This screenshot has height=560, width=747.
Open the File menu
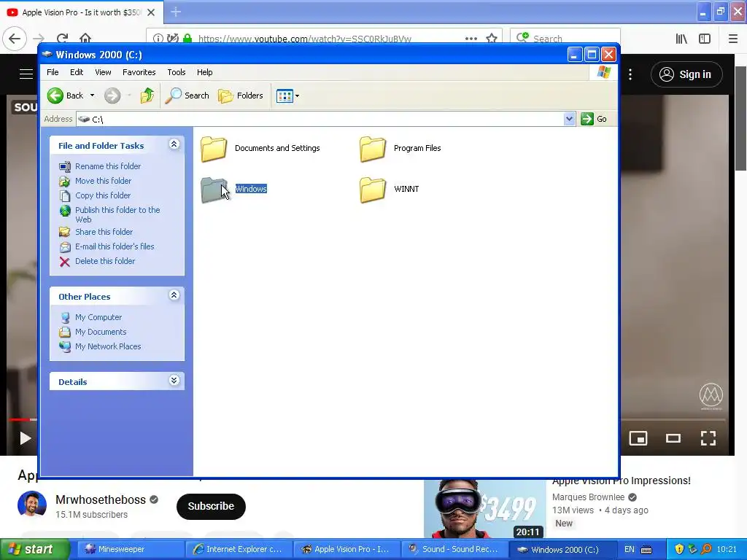click(x=53, y=72)
